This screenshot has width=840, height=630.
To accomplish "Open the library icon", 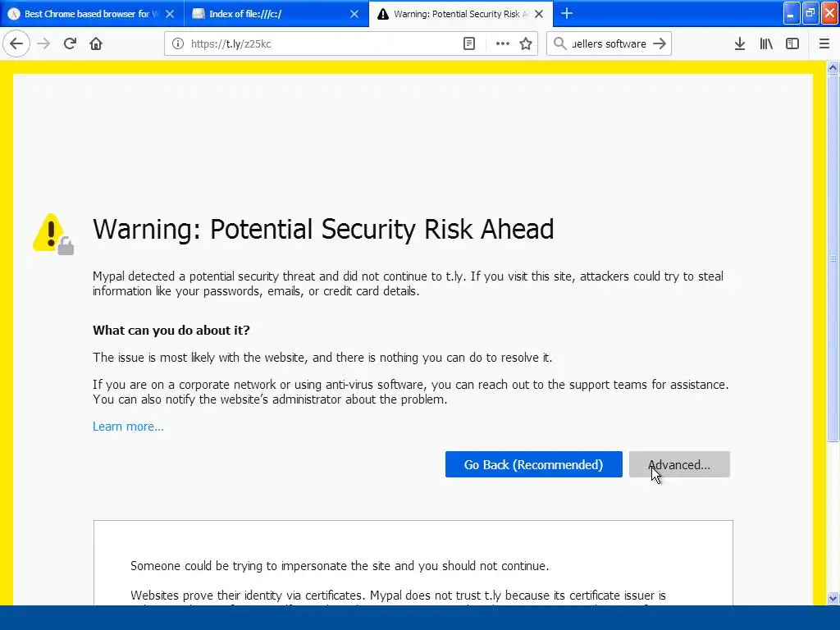I will (x=766, y=43).
